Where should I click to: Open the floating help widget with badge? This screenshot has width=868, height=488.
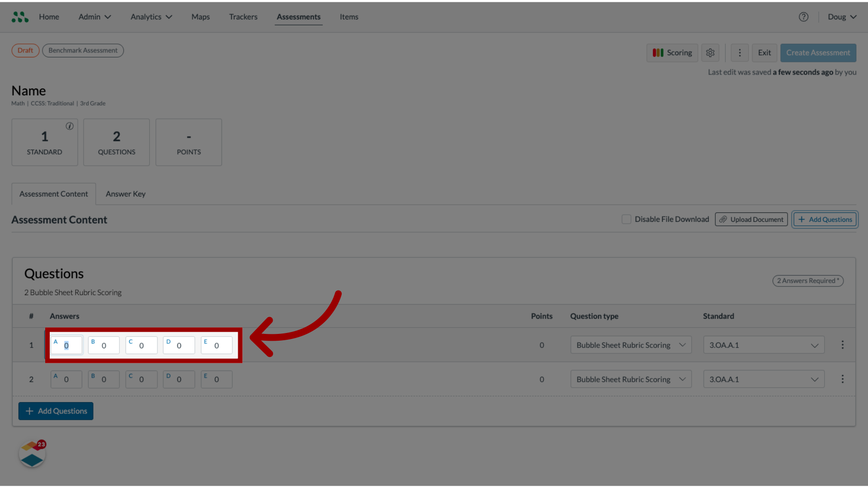32,454
